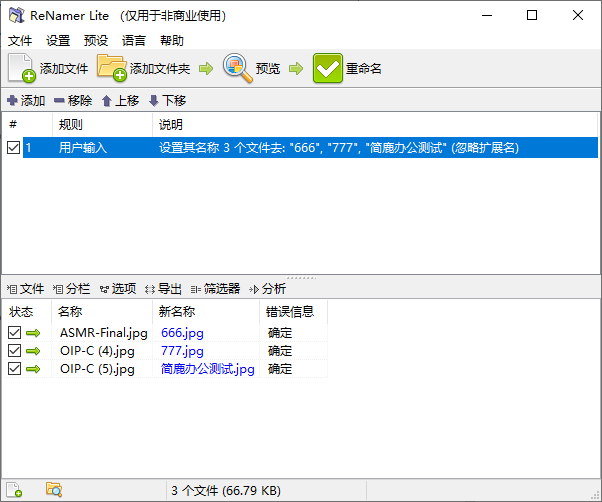This screenshot has height=502, width=602.
Task: Click the green arrow beside OIP-C (4).jpg
Action: coord(33,351)
